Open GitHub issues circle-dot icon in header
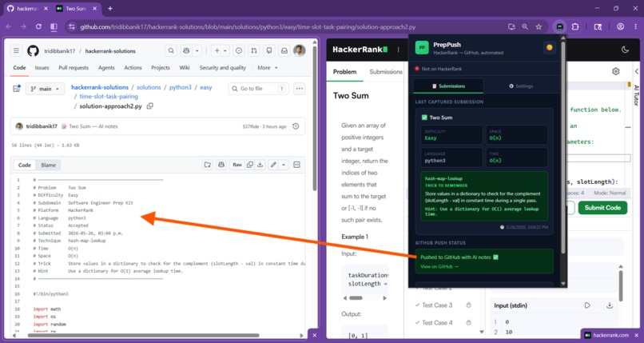This screenshot has width=644, height=343. (x=238, y=51)
